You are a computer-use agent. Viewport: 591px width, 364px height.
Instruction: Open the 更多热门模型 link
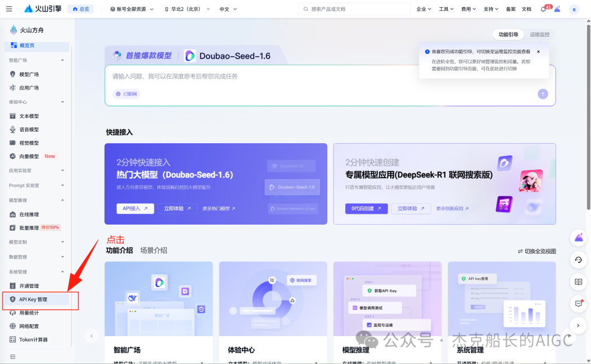pos(219,209)
